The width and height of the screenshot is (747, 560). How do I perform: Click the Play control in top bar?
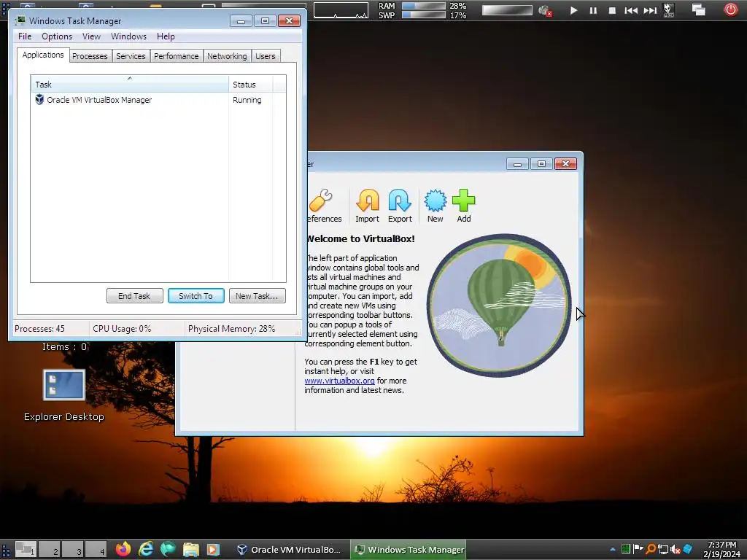click(573, 10)
